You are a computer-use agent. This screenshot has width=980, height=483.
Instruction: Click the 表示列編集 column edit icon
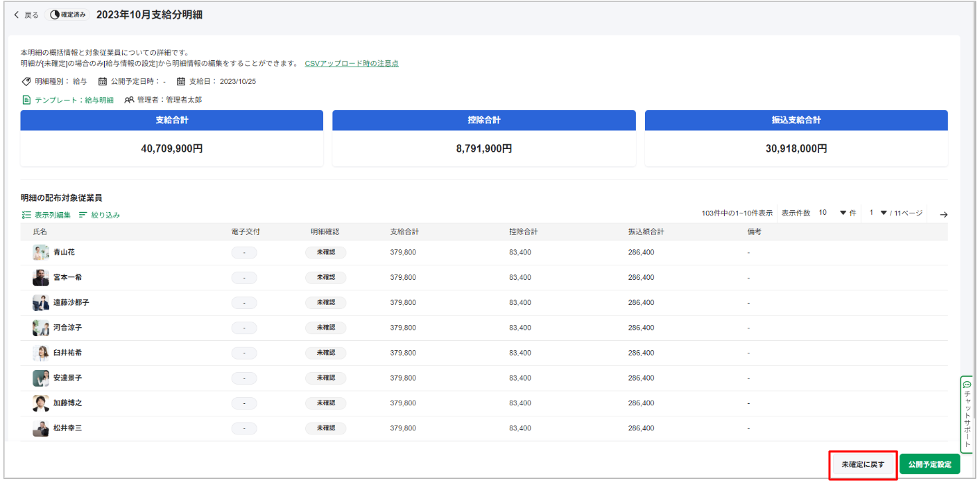[x=26, y=216]
